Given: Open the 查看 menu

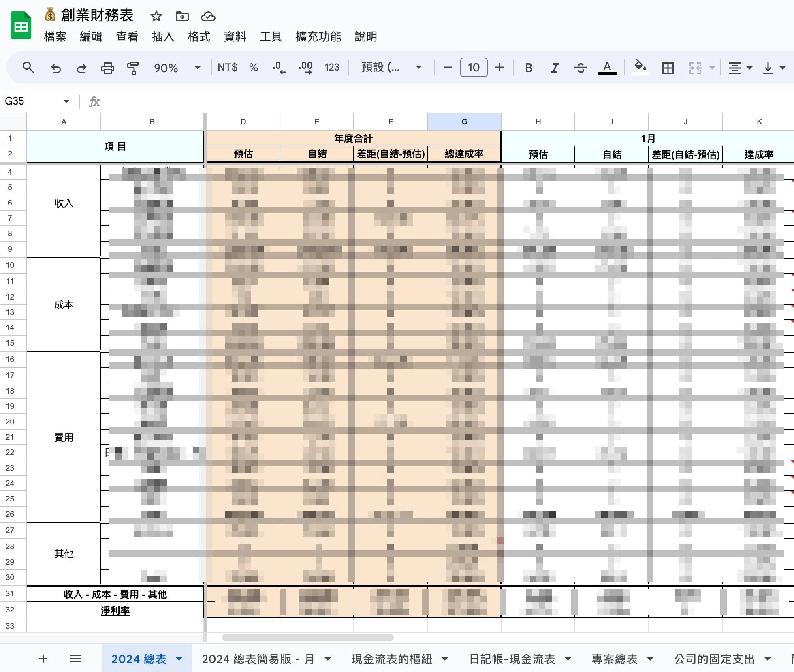Looking at the screenshot, I should [x=127, y=36].
